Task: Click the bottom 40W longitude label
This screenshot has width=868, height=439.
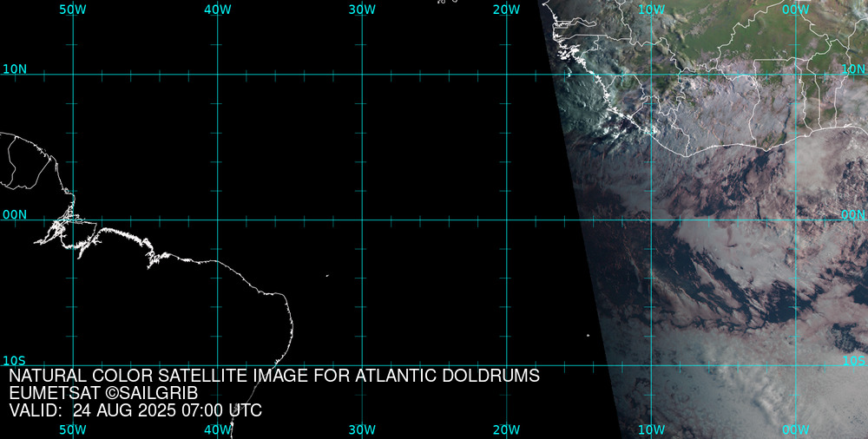Action: 218,429
